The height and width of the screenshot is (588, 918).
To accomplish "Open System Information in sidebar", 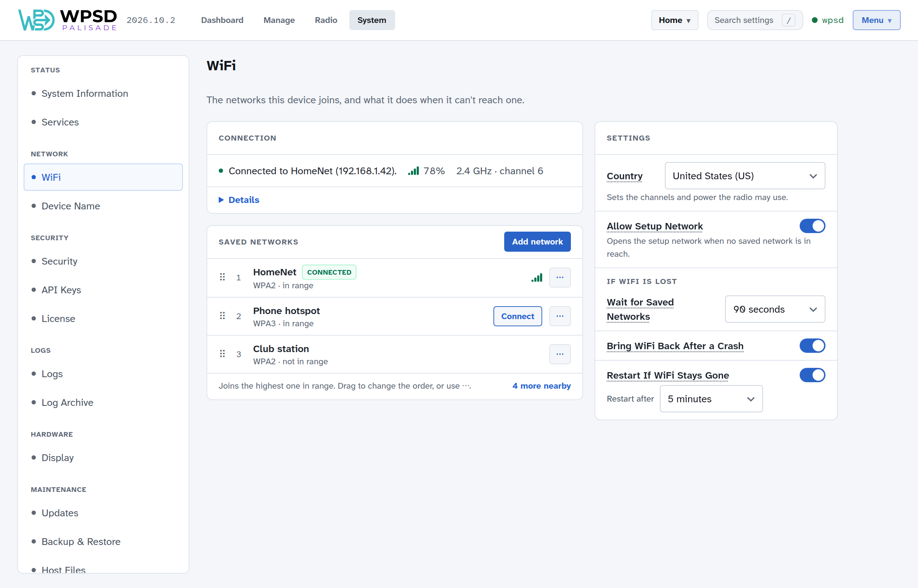I will coord(103,94).
